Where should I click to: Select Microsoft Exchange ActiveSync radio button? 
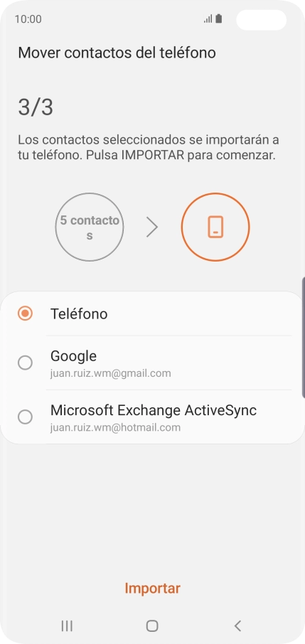coord(25,417)
